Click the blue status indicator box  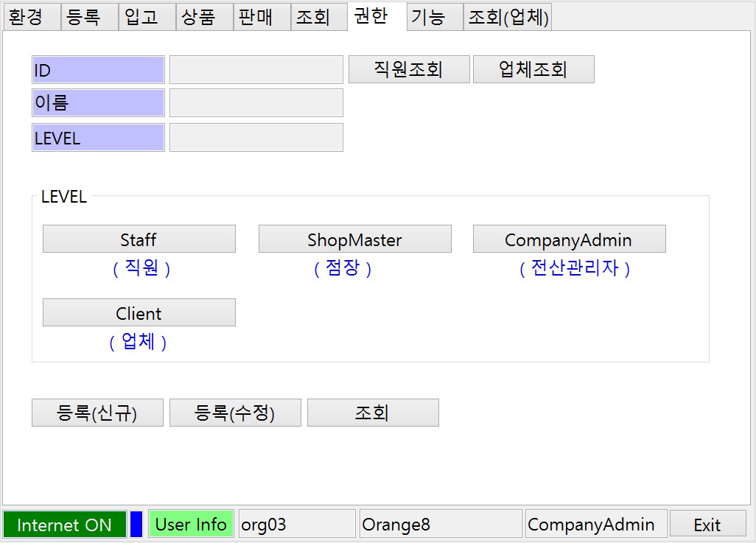click(136, 524)
